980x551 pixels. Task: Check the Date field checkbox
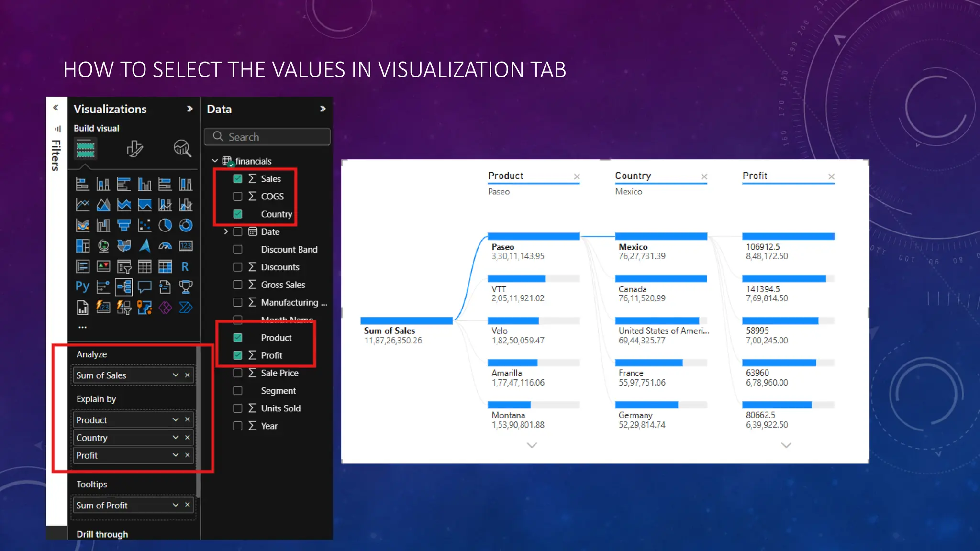[x=238, y=232]
